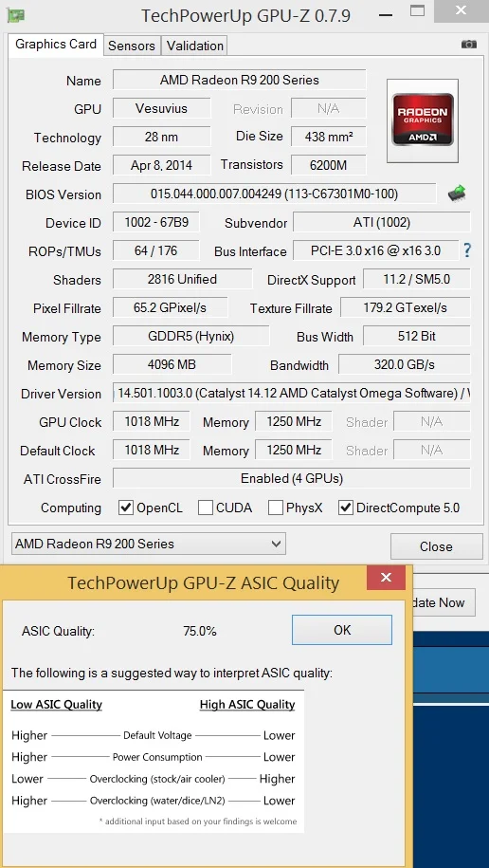The height and width of the screenshot is (868, 489).
Task: Maximize the GPU-Z window
Action: tap(418, 11)
